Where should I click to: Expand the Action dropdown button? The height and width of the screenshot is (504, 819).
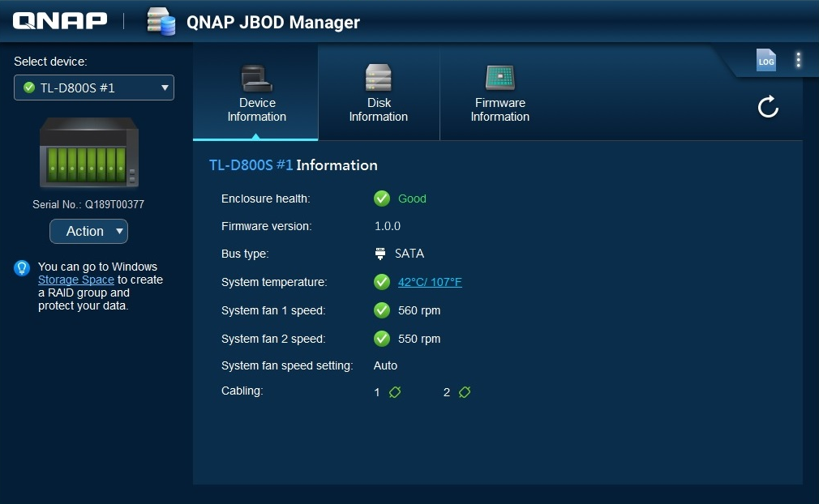pyautogui.click(x=88, y=232)
